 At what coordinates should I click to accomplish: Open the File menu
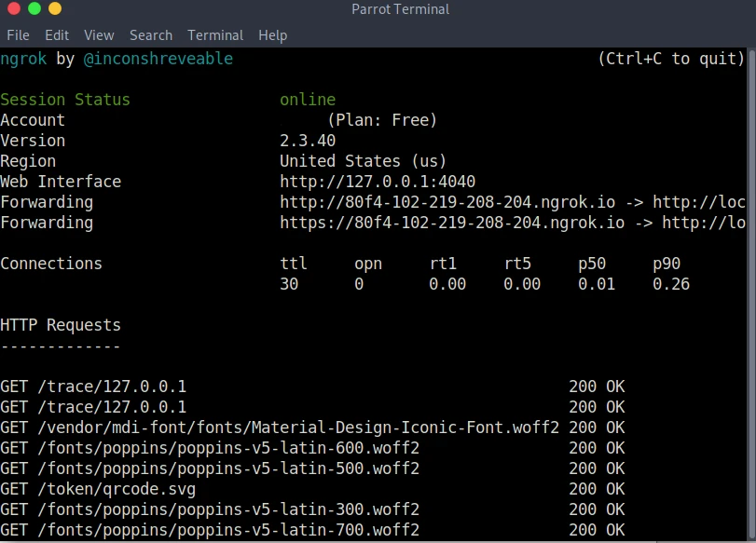tap(18, 35)
